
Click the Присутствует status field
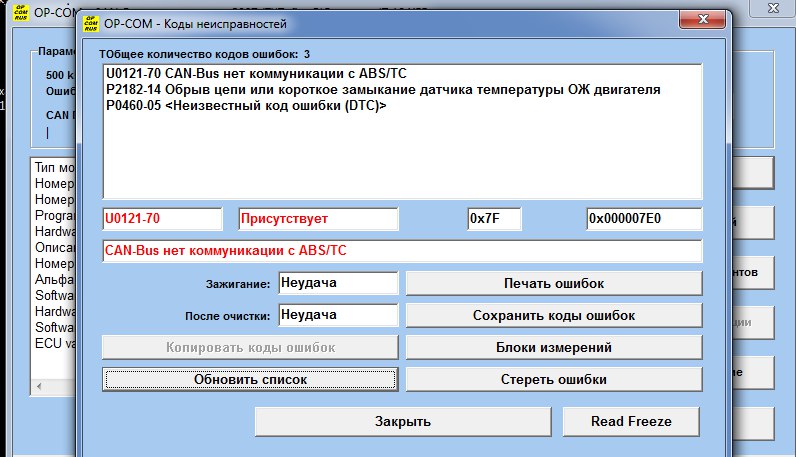click(x=318, y=218)
